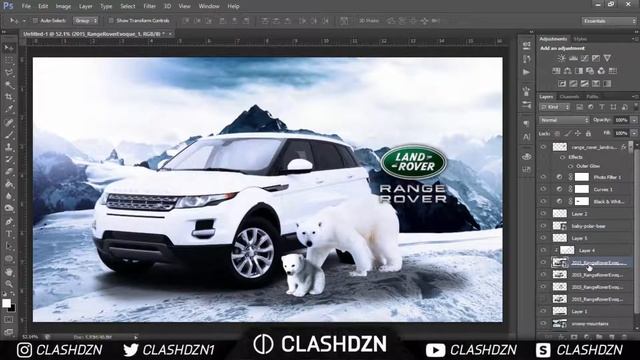Add a Levels adjustment

(x=573, y=58)
